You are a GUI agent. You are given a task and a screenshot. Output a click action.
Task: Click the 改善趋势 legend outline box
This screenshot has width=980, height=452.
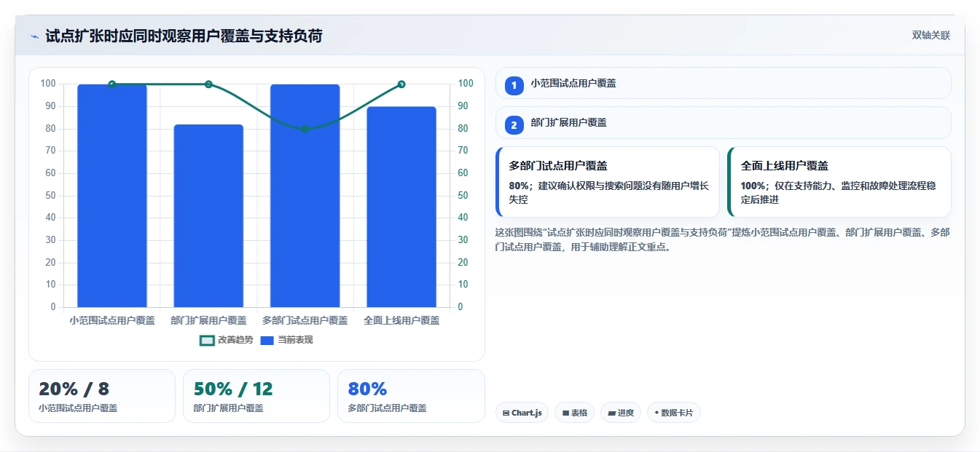click(x=207, y=340)
